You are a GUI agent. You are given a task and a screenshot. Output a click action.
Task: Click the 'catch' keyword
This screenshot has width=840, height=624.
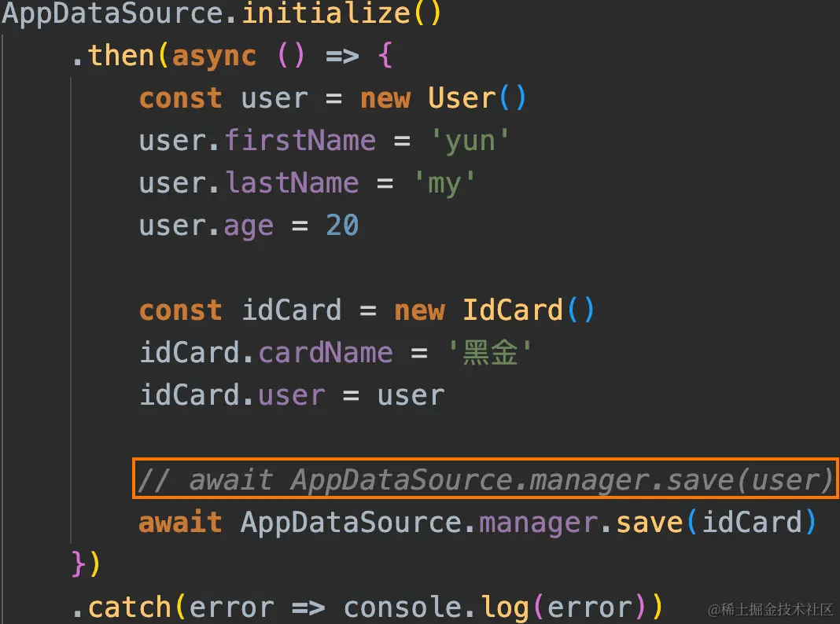click(129, 607)
